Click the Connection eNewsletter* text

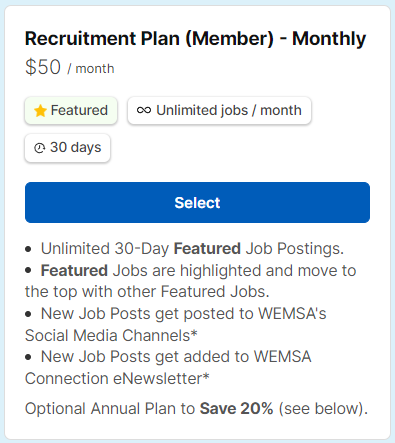coord(117,378)
